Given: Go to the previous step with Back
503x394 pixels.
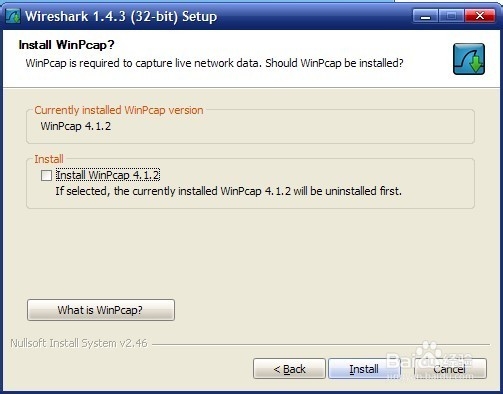Looking at the screenshot, I should point(289,369).
